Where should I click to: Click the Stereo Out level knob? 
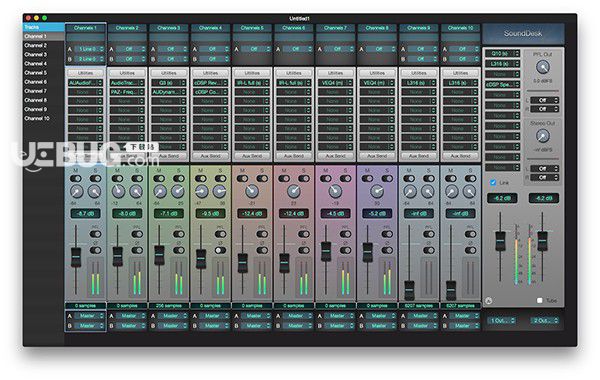pos(543,136)
